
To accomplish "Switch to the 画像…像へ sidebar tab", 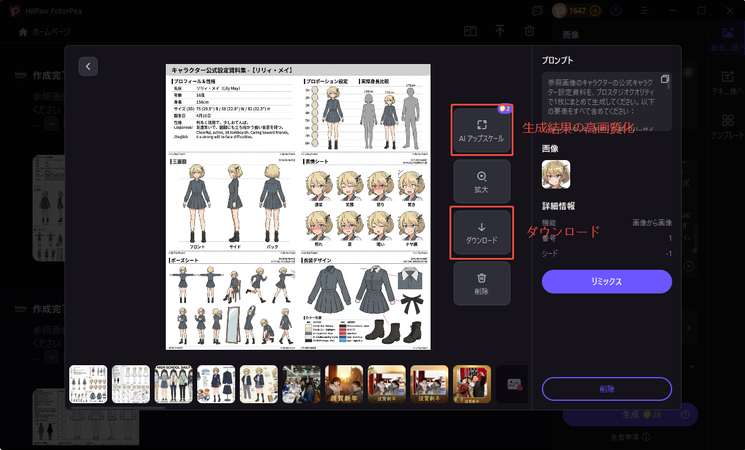I will click(727, 39).
